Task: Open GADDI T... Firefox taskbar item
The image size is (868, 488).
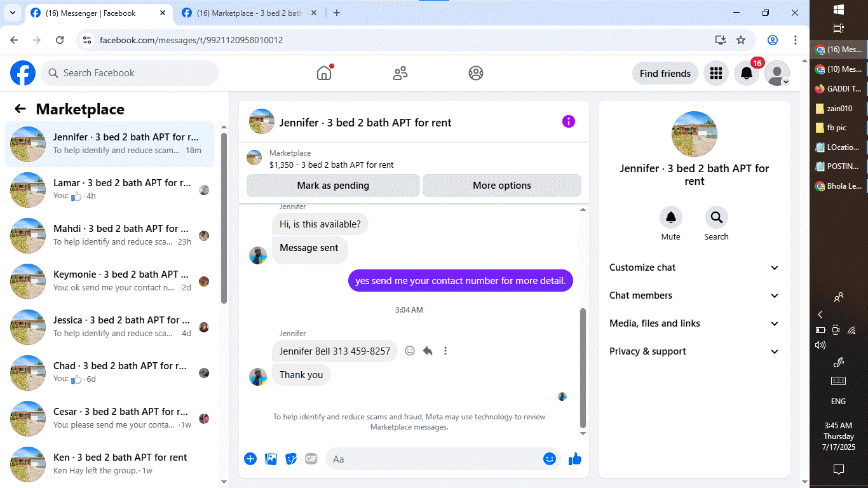Action: coord(839,89)
